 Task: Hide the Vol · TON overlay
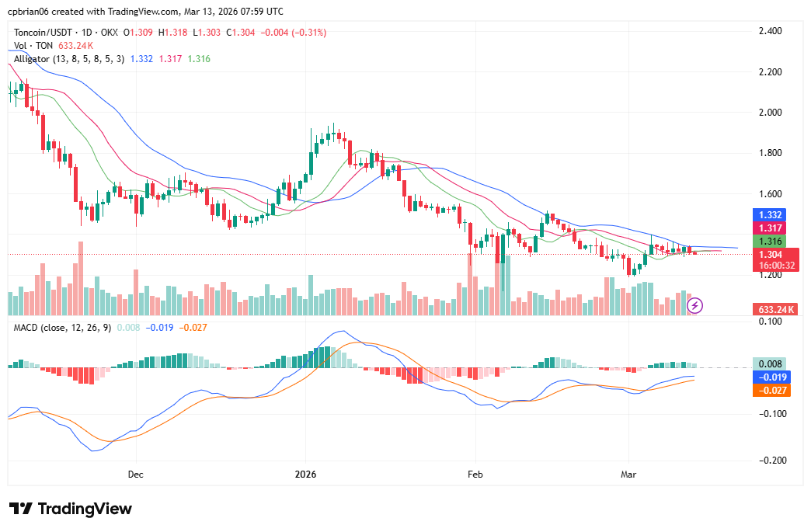point(35,46)
